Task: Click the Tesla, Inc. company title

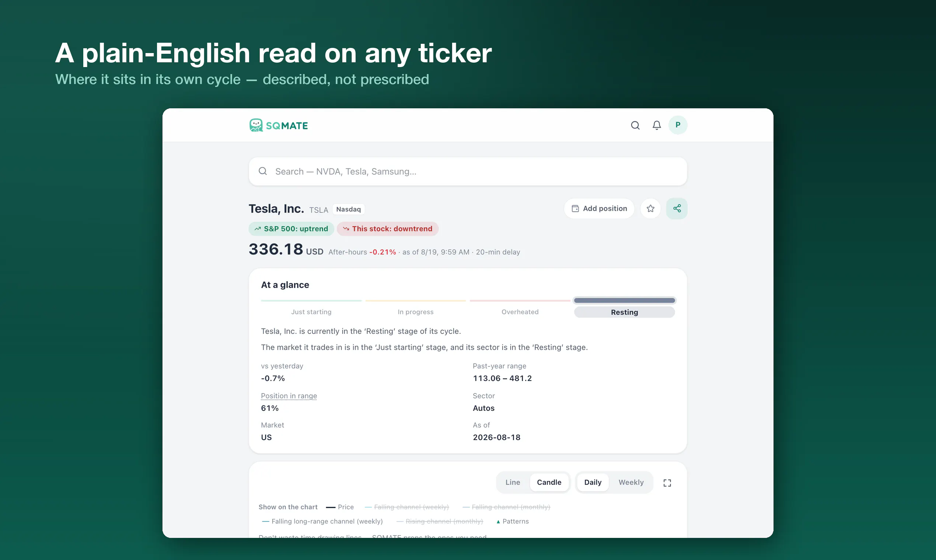Action: pyautogui.click(x=276, y=208)
